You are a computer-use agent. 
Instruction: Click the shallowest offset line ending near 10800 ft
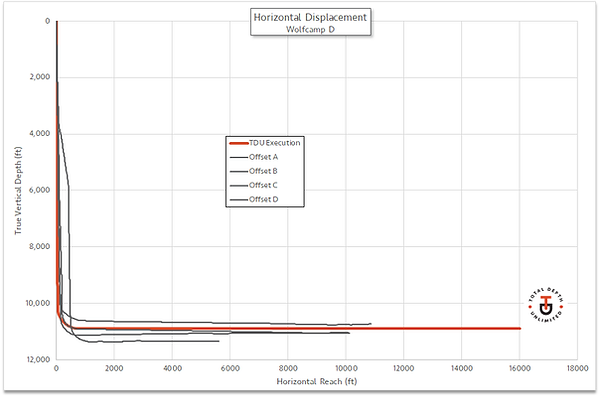click(370, 324)
